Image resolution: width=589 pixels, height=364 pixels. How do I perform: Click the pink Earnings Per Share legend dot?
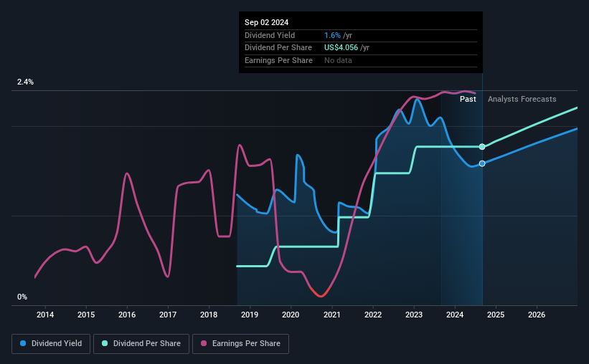coord(204,343)
